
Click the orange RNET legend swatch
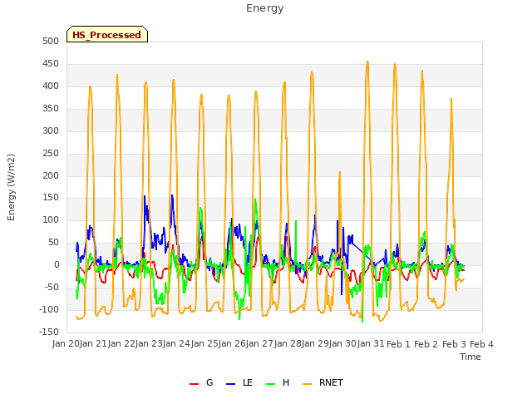coord(307,384)
